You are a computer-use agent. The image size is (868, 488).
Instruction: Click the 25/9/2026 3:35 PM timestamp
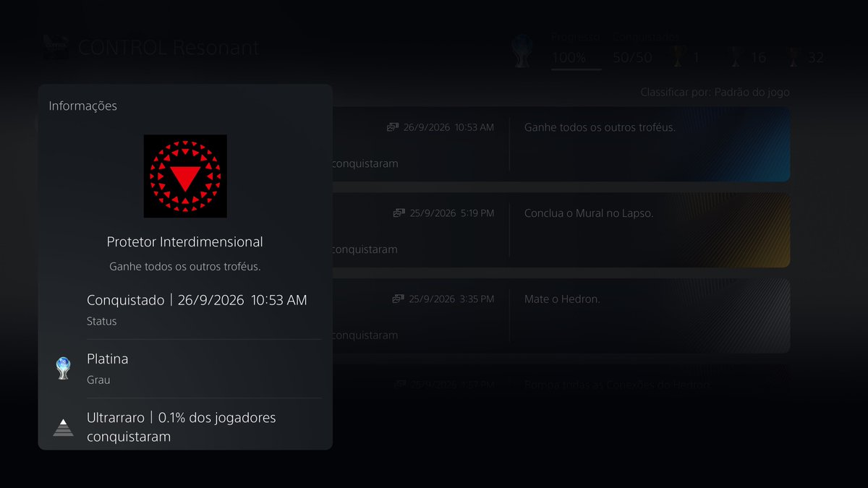(x=452, y=299)
